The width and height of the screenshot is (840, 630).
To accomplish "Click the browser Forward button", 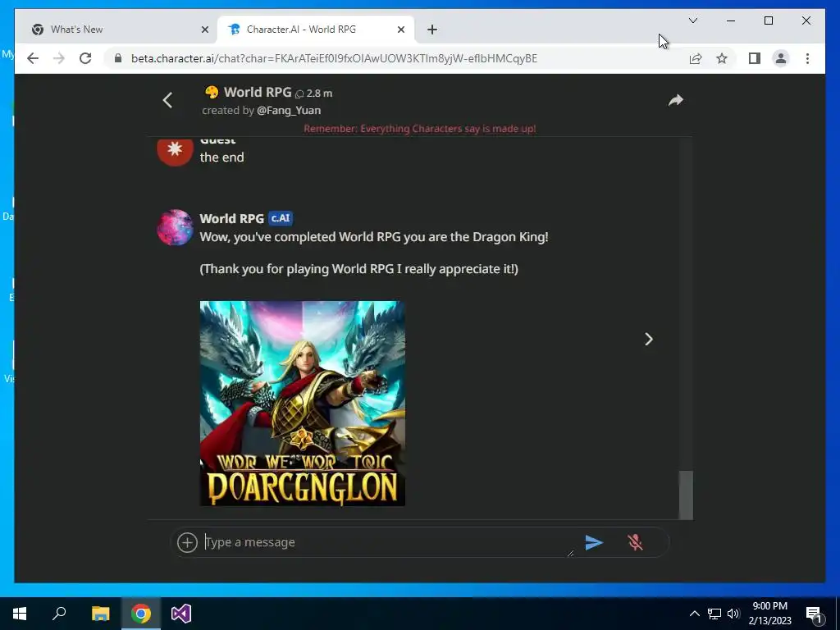I will pos(59,58).
